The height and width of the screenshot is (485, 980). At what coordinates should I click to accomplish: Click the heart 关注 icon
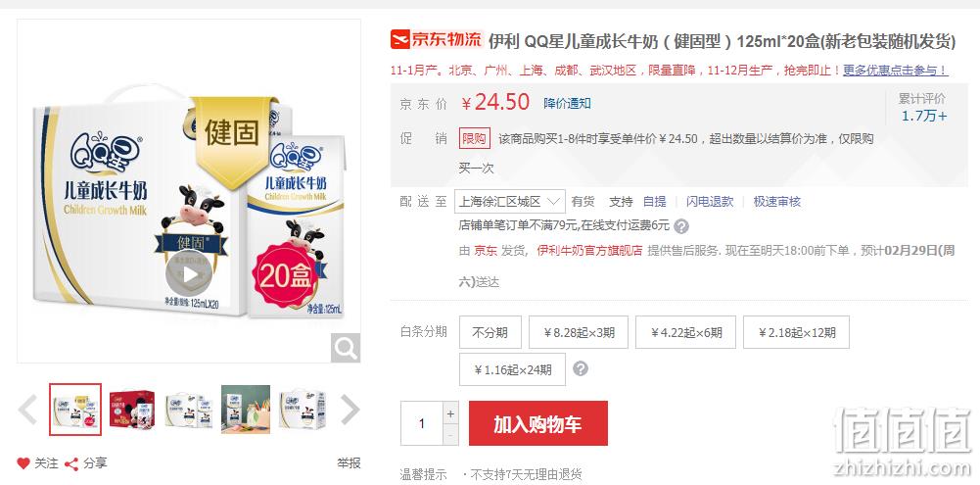(23, 463)
